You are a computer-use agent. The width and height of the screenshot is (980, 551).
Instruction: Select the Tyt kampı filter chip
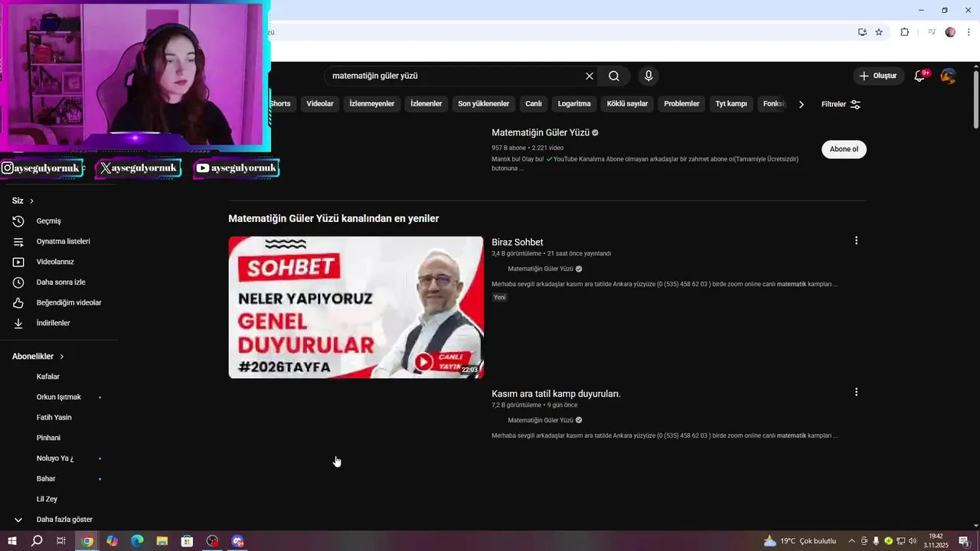pyautogui.click(x=731, y=104)
